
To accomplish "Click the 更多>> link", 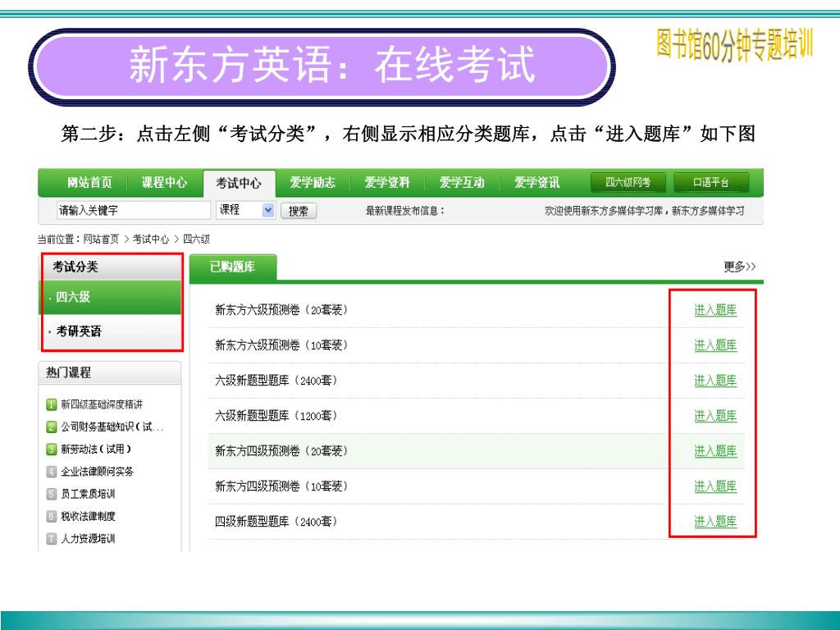I will (x=739, y=267).
